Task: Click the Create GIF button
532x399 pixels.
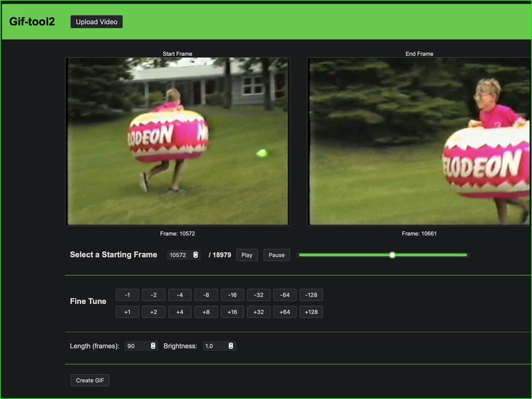Action: pyautogui.click(x=90, y=380)
